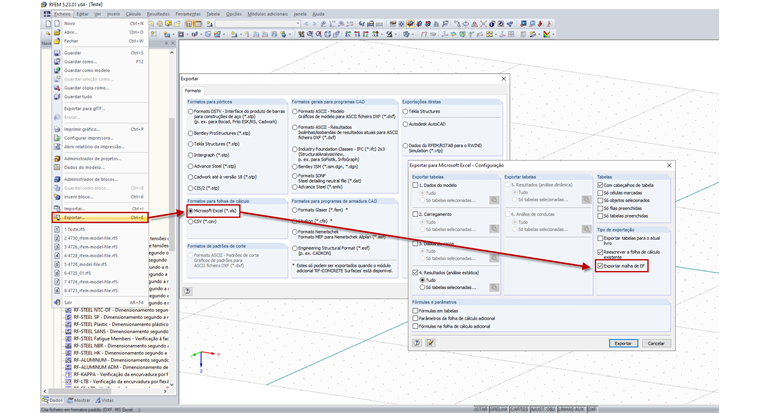Screen dimensions: 760x413
Task: Select Formato Glaser (*.fem) radio option
Action: coord(295,210)
